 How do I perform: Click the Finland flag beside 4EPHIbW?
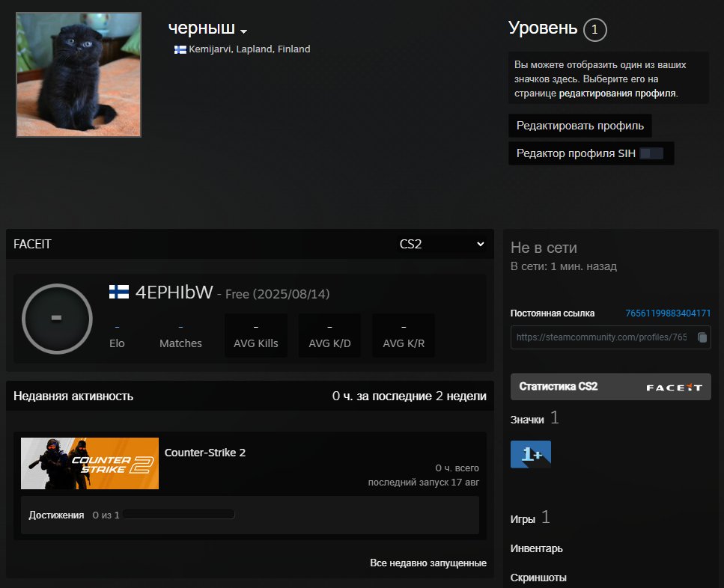118,293
